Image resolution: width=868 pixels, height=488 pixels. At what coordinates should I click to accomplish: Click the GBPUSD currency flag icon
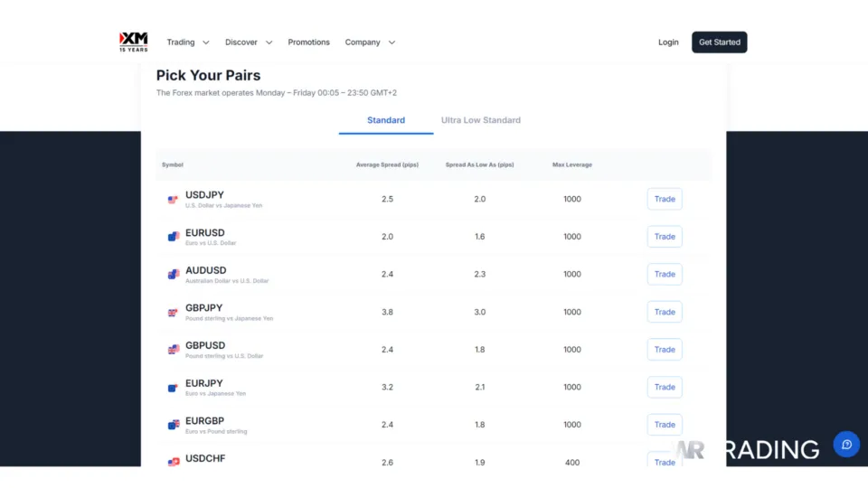173,350
